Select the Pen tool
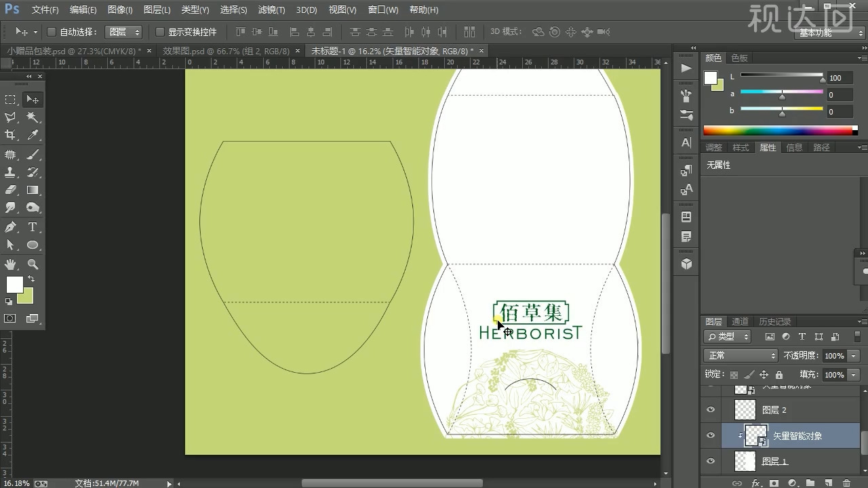 (x=10, y=227)
